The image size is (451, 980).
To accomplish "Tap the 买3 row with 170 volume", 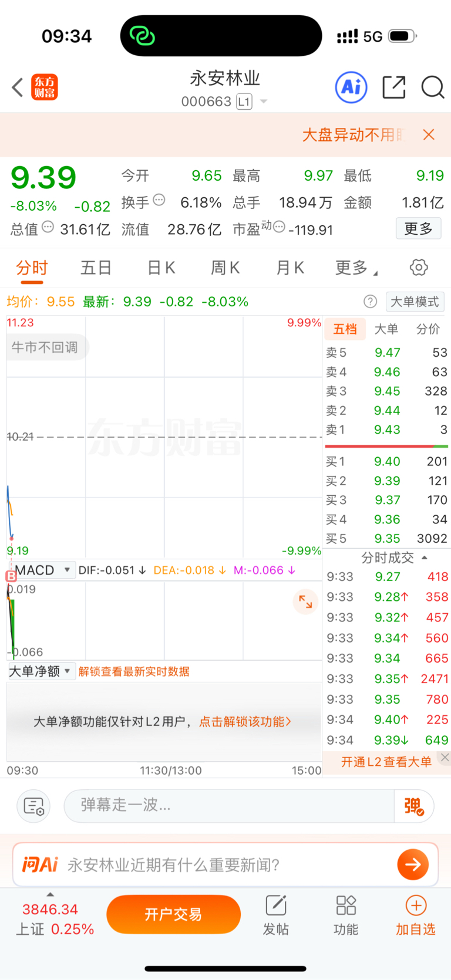I will tap(387, 500).
